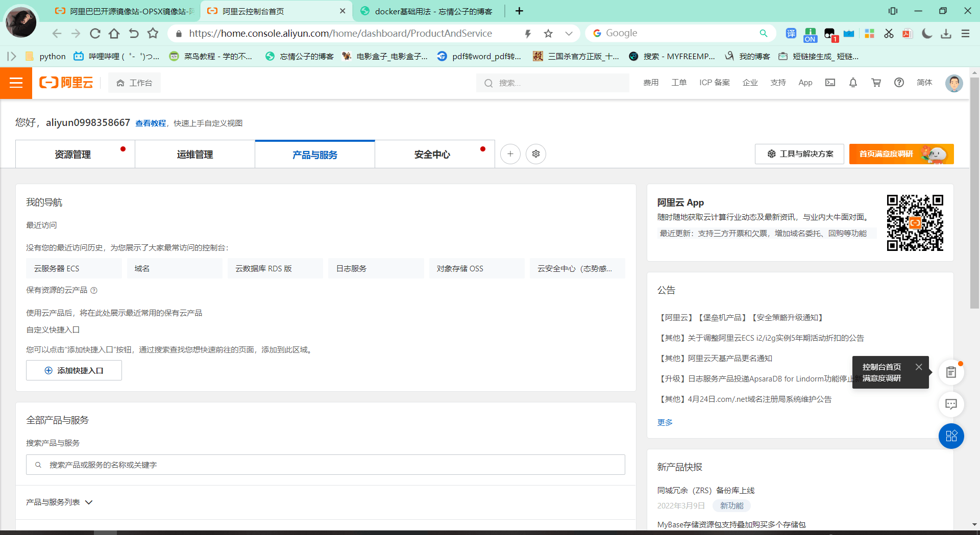Image resolution: width=980 pixels, height=535 pixels.
Task: Open 云数据库 RDS 版 shortcut
Action: [x=275, y=268]
